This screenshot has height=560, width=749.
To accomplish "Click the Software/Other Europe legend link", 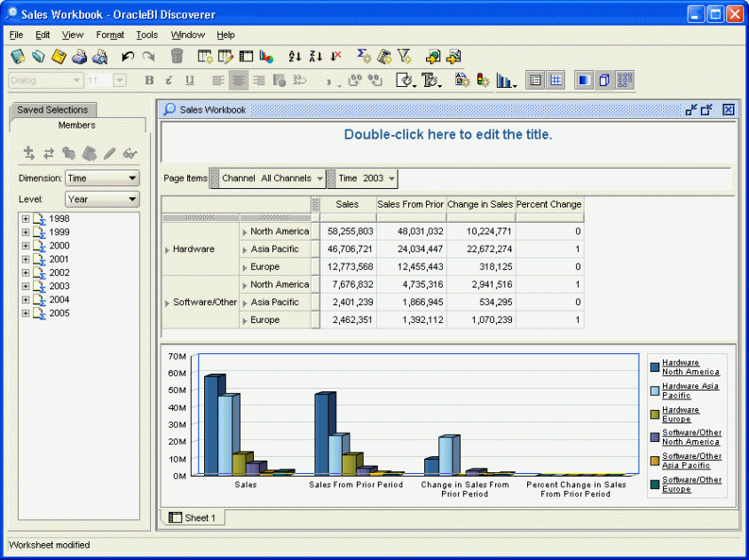I will pos(691,485).
